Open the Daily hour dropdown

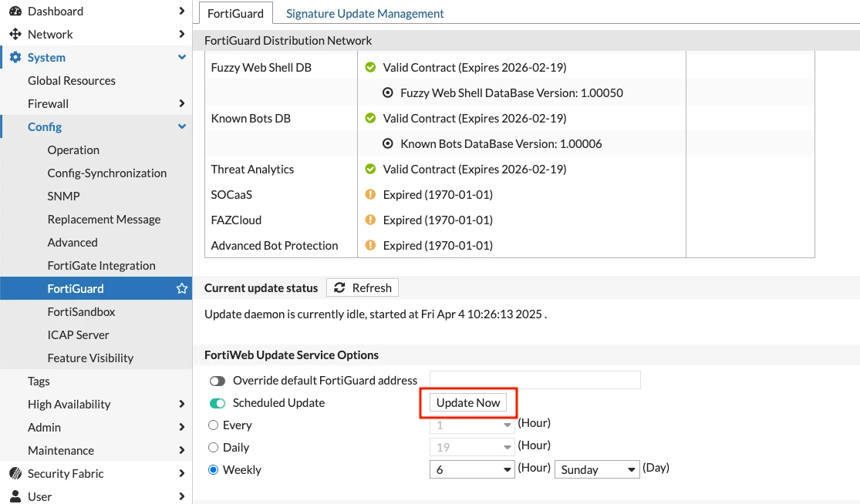pyautogui.click(x=472, y=447)
